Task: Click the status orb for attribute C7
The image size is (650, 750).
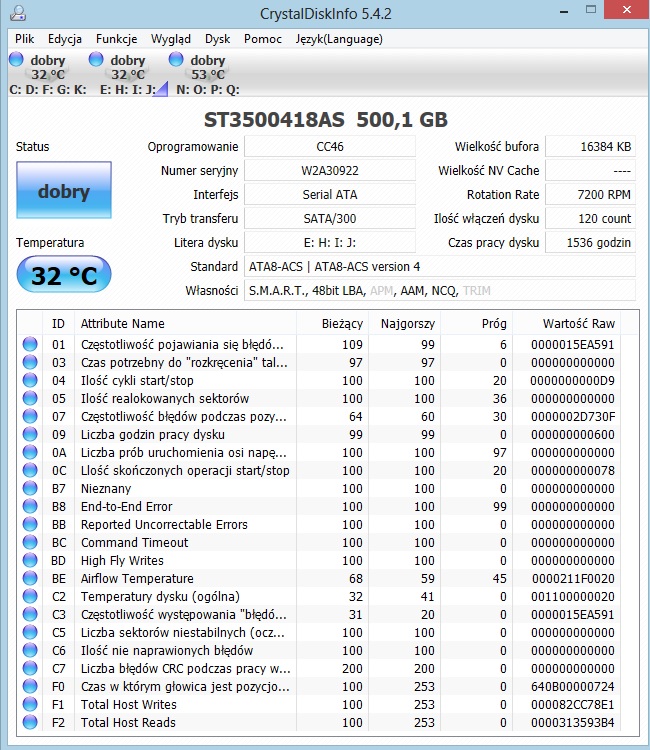Action: point(30,668)
